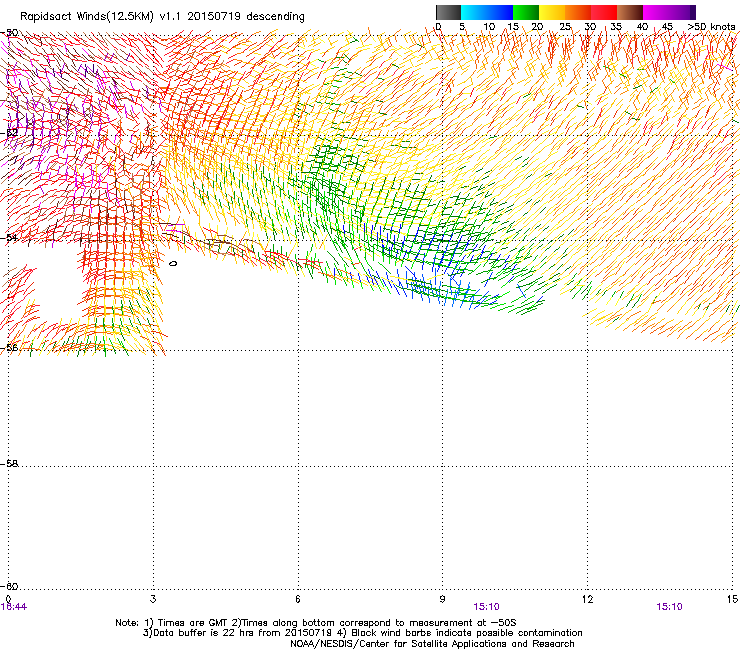Click the cyan-to-blue legend color segment
The image size is (740, 650).
pyautogui.click(x=487, y=12)
